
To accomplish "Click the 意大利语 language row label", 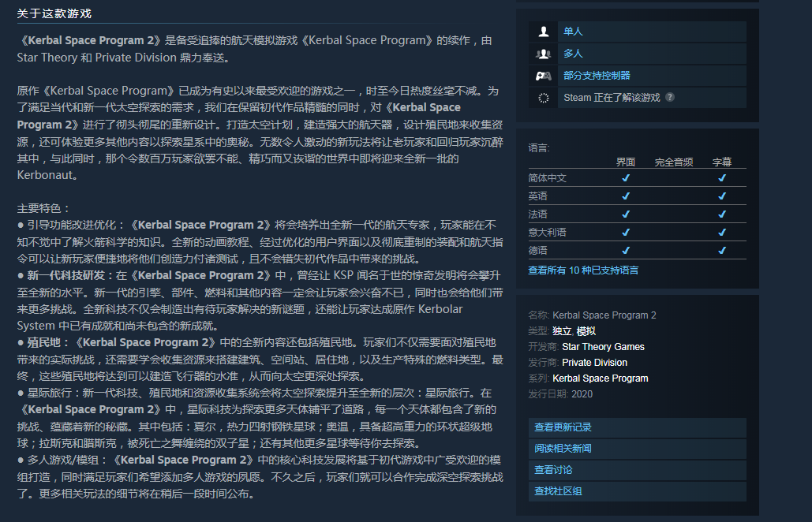I will 548,233.
